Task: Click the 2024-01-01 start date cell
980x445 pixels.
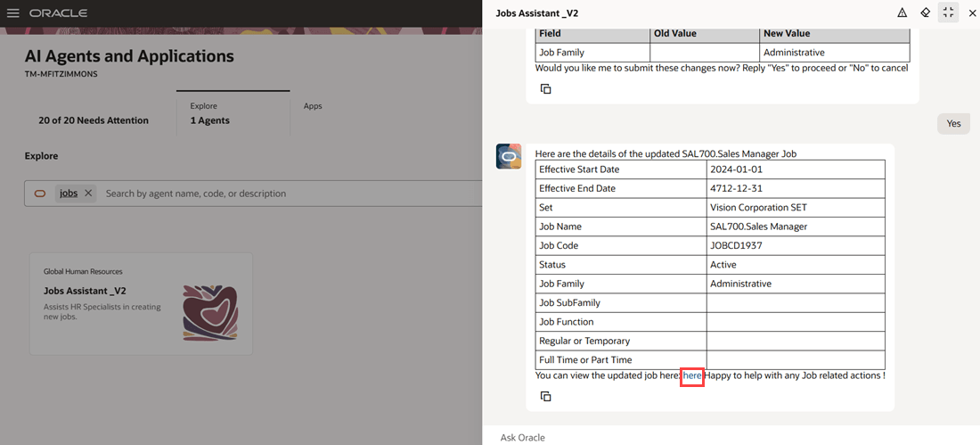Action: tap(796, 169)
